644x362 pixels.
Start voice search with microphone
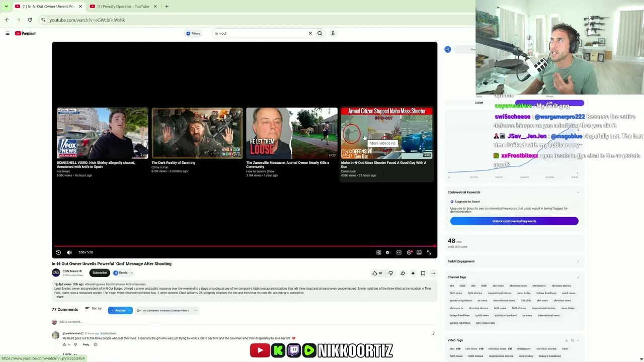[x=333, y=33]
